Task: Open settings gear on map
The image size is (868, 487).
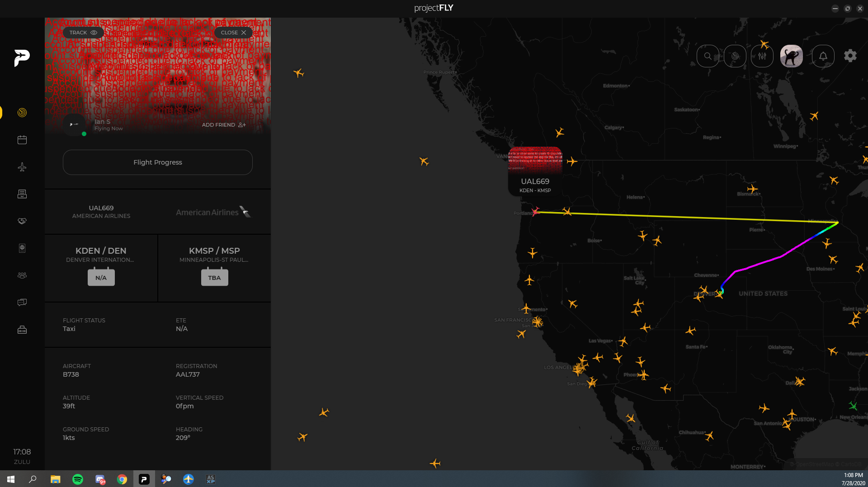Action: (x=850, y=56)
